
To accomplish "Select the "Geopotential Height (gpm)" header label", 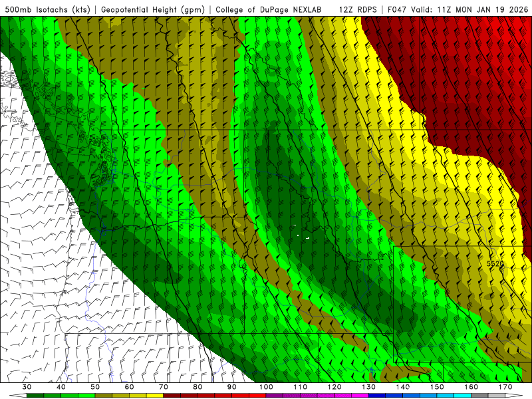I will coord(153,9).
